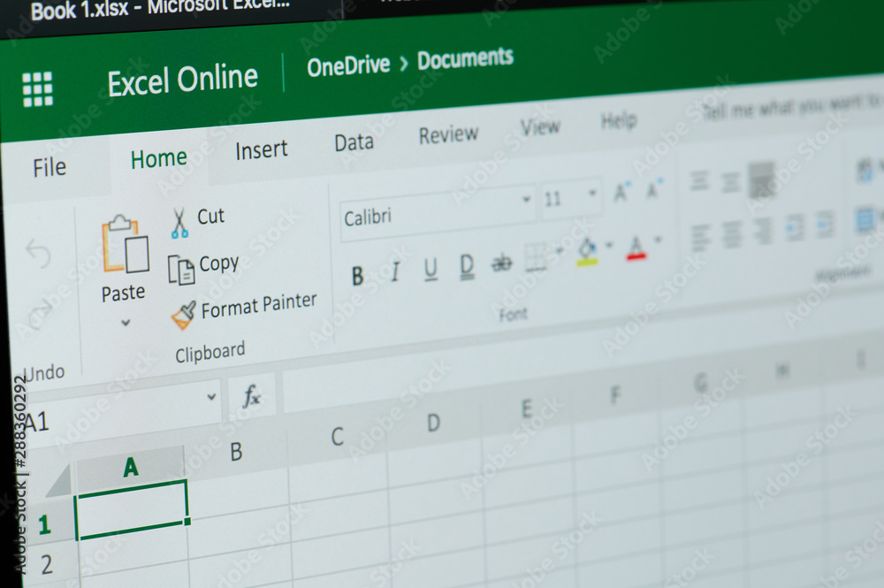Screen dimensions: 884x588
Task: Select column D header
Action: point(433,423)
